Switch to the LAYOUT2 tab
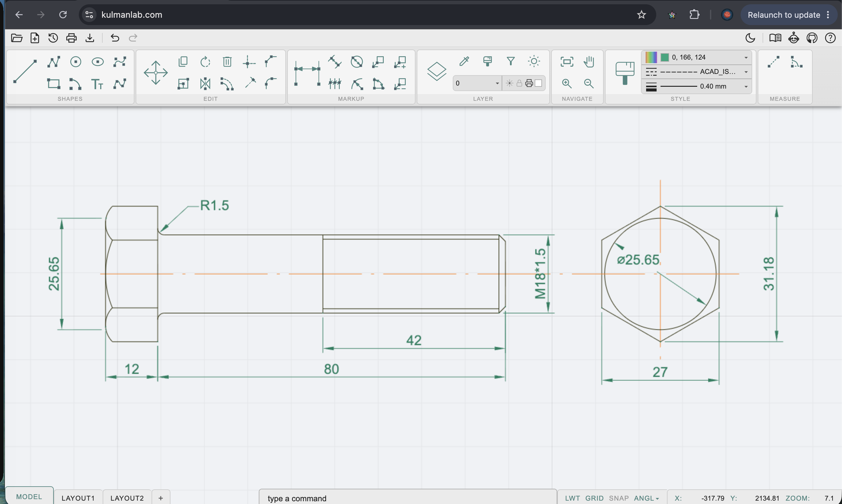Screen dimensions: 842x504 coord(127,498)
